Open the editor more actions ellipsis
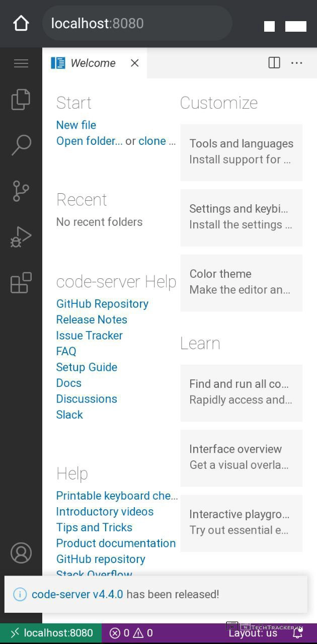The image size is (317, 644). pyautogui.click(x=297, y=63)
